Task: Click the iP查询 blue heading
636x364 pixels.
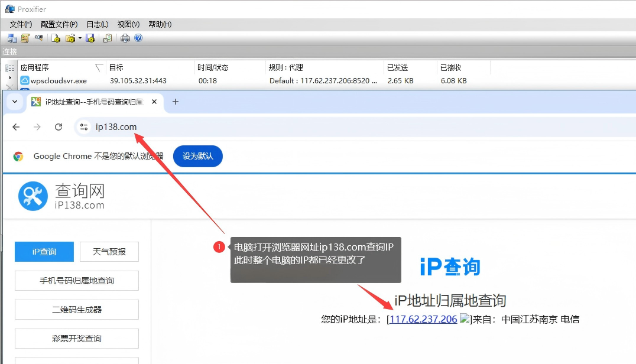Action: point(450,266)
